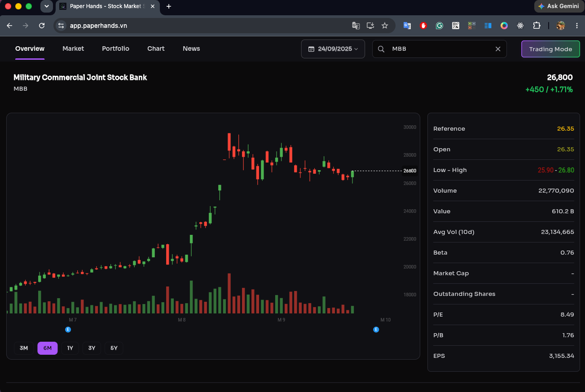
Task: Open Chrome three-dot menu
Action: (577, 26)
